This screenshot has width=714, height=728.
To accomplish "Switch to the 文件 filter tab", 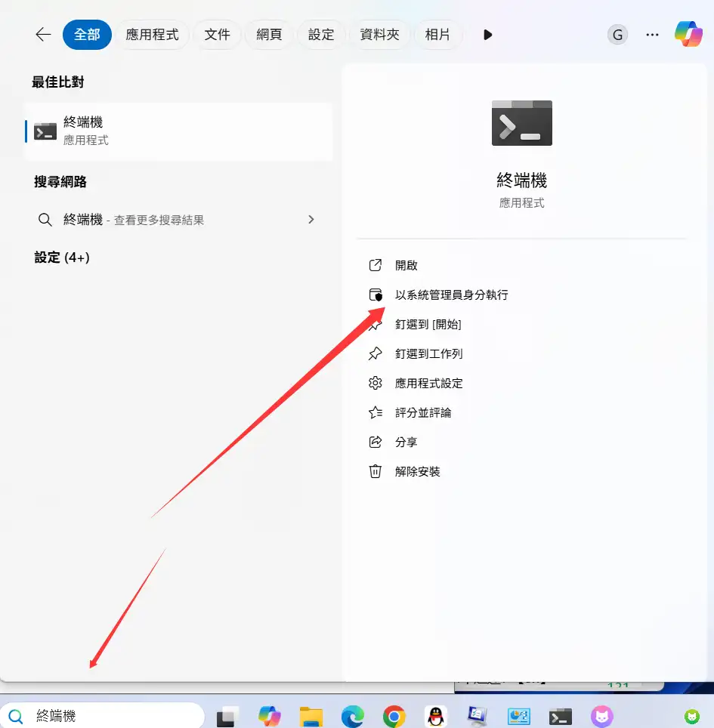I will coord(217,35).
